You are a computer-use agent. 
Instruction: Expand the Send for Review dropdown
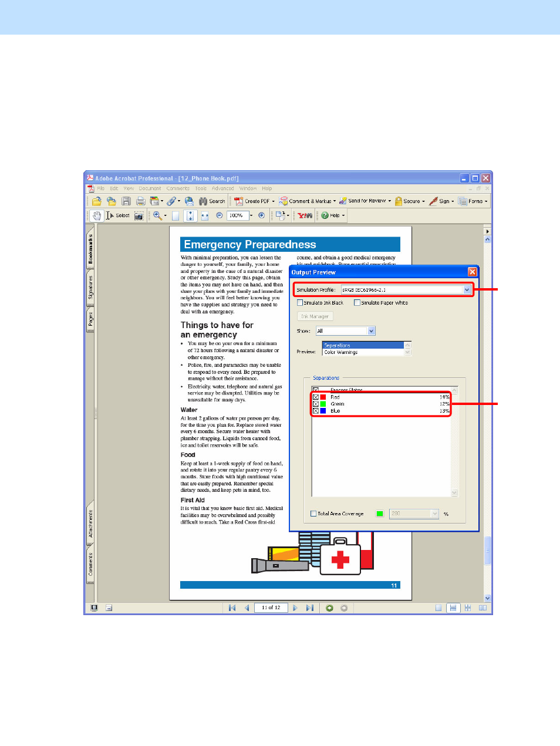pyautogui.click(x=390, y=201)
